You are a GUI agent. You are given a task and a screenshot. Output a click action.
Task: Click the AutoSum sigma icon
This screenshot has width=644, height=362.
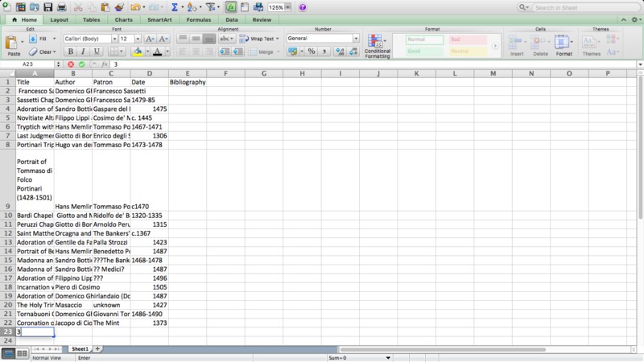[175, 7]
